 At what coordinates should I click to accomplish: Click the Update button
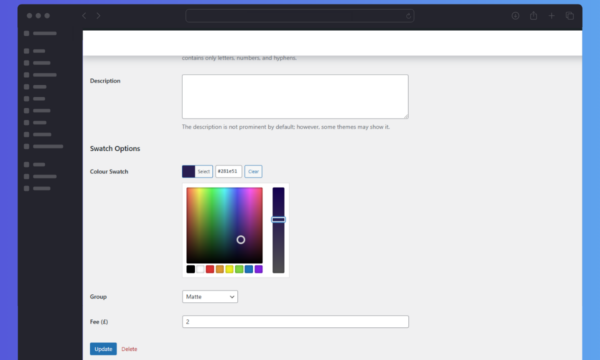pos(103,349)
